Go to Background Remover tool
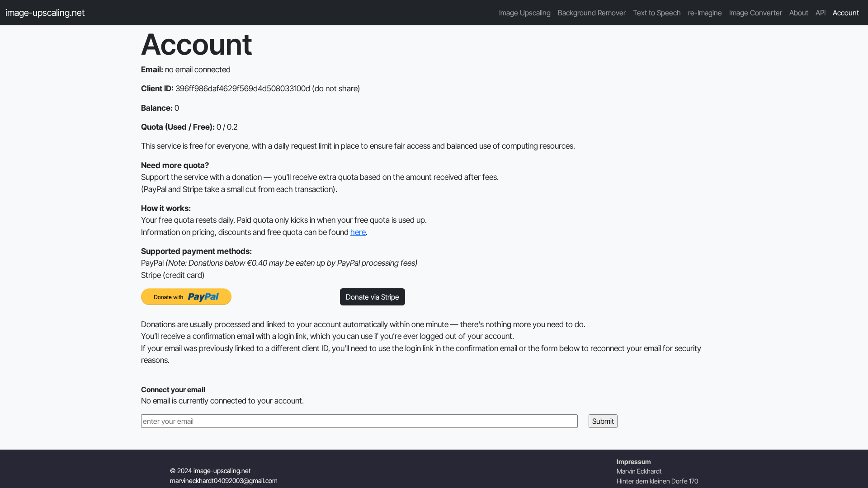The height and width of the screenshot is (488, 868). point(591,13)
